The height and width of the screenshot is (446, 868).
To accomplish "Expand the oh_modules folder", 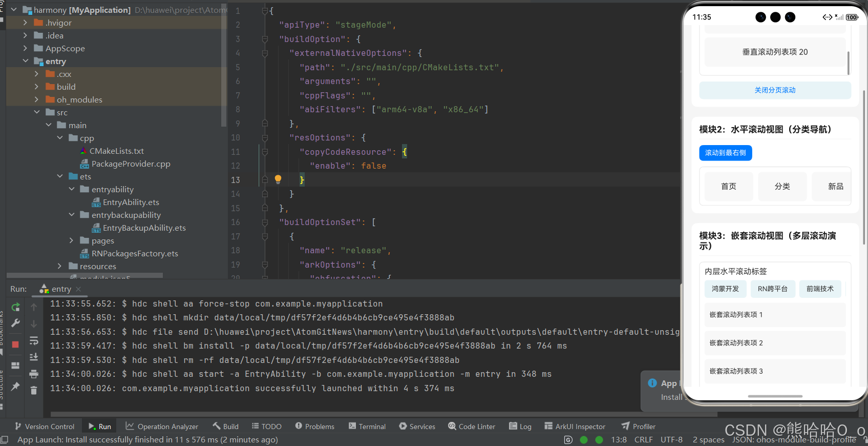I will point(36,99).
